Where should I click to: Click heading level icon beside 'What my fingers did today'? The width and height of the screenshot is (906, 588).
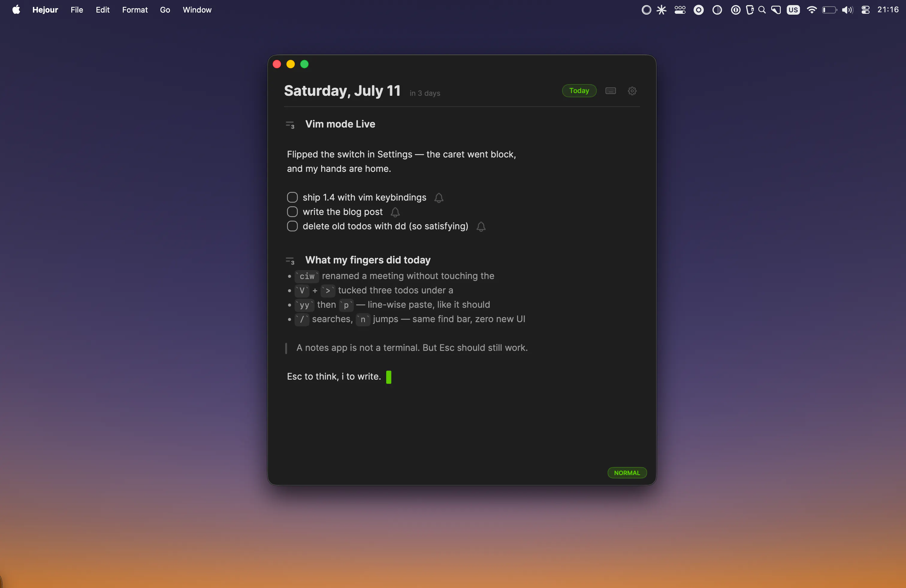(290, 260)
